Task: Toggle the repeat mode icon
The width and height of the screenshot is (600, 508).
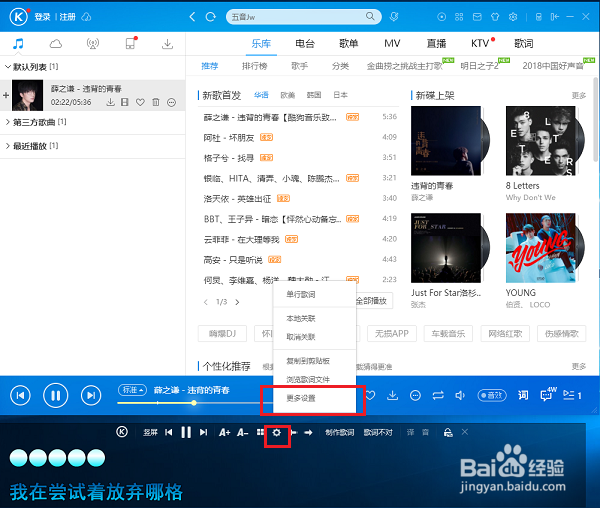Action: click(x=438, y=395)
